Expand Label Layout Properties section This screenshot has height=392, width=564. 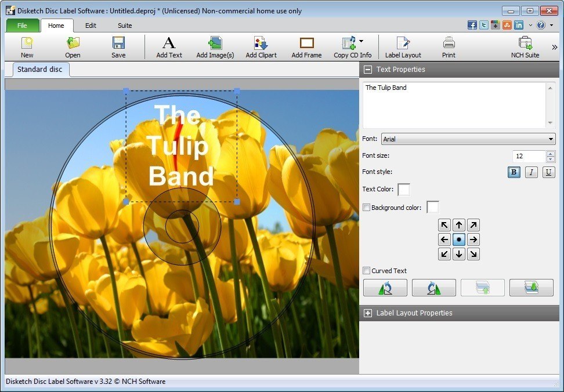[x=368, y=313]
